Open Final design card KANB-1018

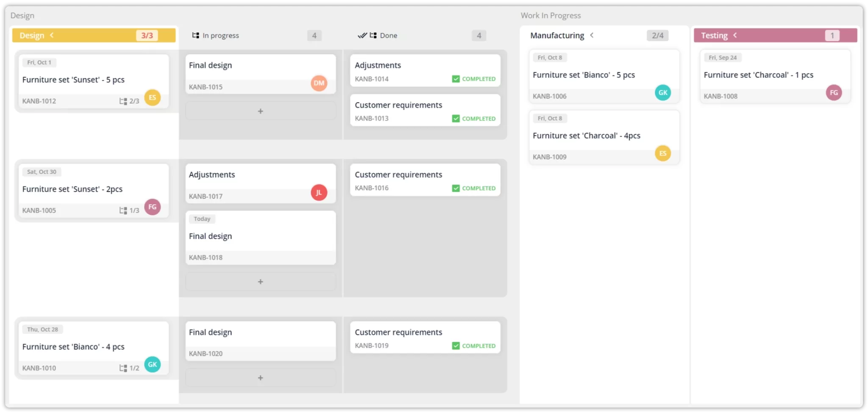(x=260, y=238)
